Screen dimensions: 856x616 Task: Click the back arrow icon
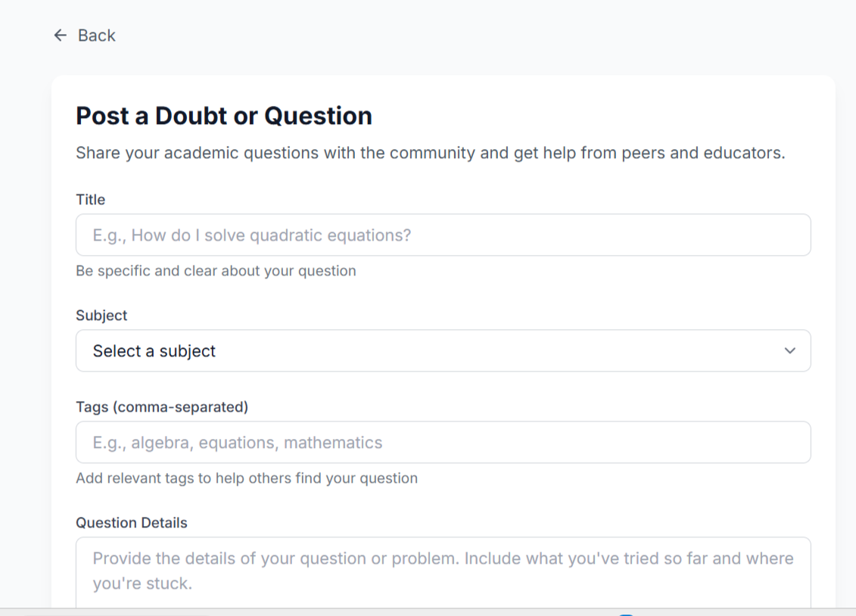[x=61, y=36]
